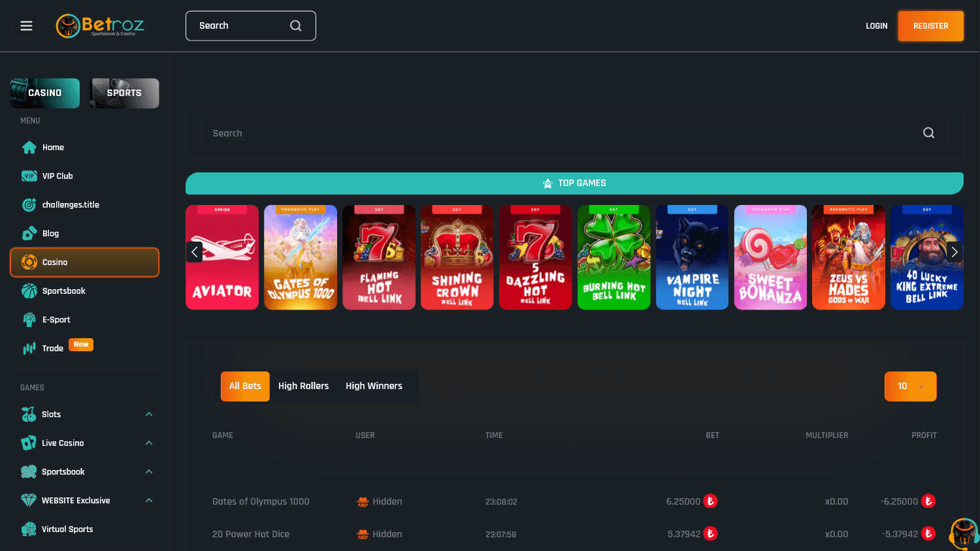Click the Slots cherry icon

point(29,415)
